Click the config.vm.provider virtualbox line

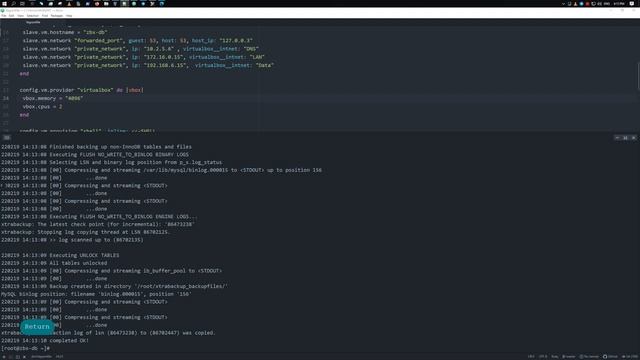pyautogui.click(x=82, y=90)
